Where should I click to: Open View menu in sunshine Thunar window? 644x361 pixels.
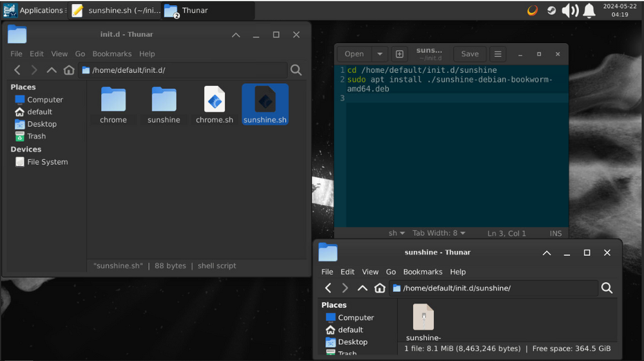click(370, 272)
